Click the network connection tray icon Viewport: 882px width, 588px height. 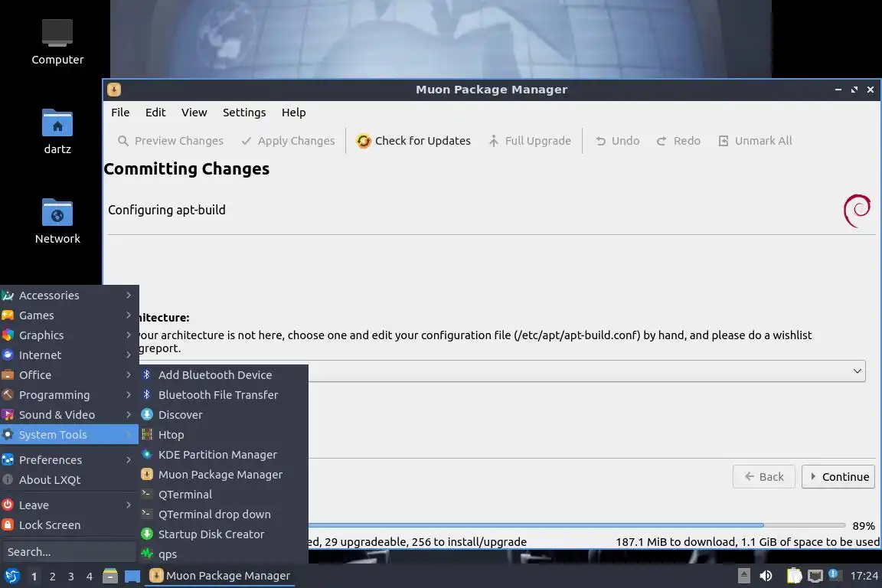pos(815,576)
